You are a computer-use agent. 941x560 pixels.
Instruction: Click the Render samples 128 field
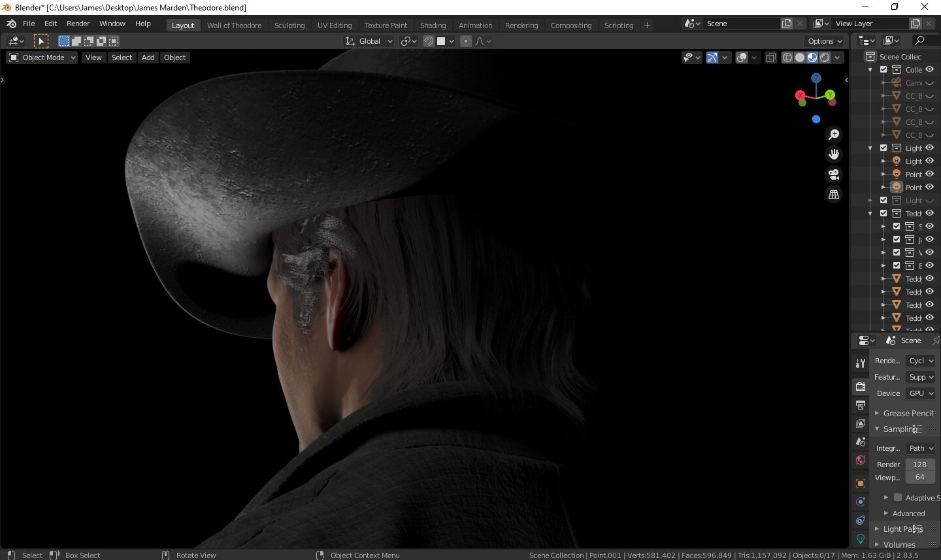[920, 465]
